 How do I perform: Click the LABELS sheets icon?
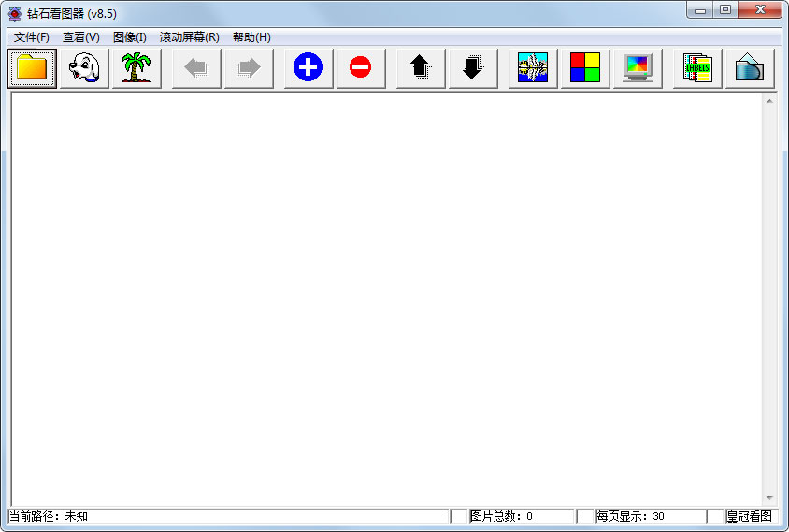[698, 68]
